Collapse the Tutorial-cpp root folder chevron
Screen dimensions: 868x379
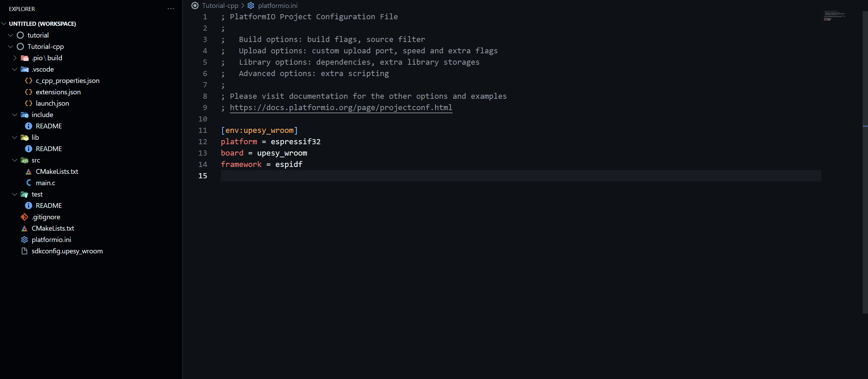pyautogui.click(x=11, y=46)
